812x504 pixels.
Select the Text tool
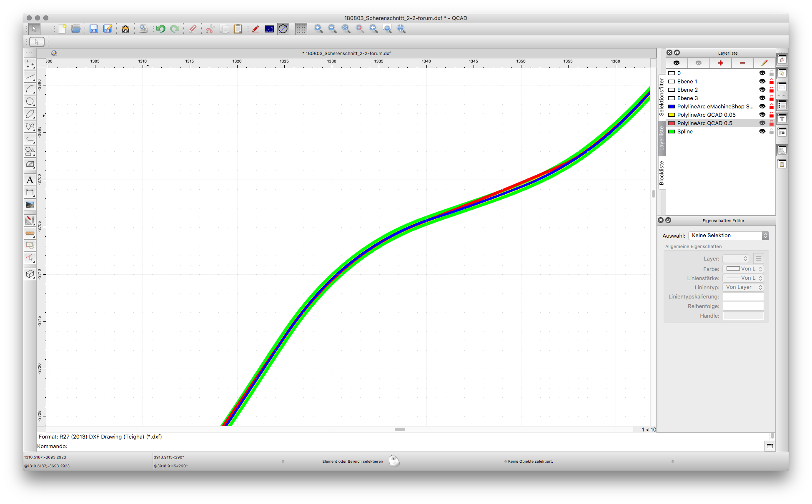(x=30, y=180)
